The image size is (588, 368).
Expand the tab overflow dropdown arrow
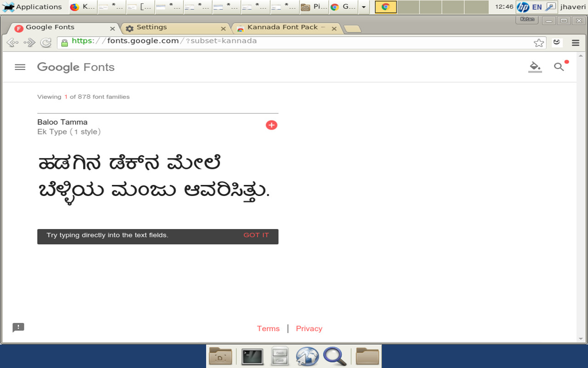(363, 7)
